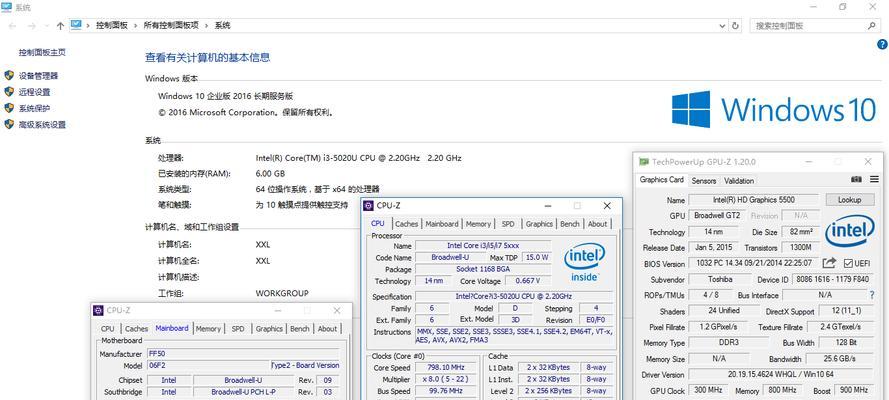The image size is (889, 400).
Task: Click title icon of Mainboard CPU-Z window
Action: pos(99,310)
